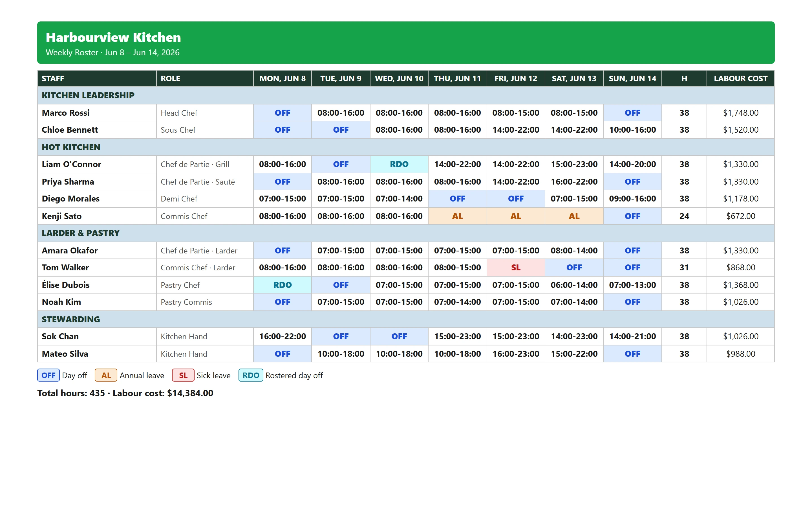Click Liam O'Connor's Wednesday RDO cell
The height and width of the screenshot is (508, 812).
point(399,164)
